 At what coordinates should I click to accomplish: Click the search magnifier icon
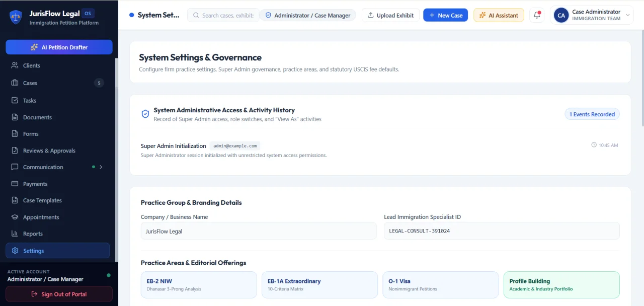point(196,16)
